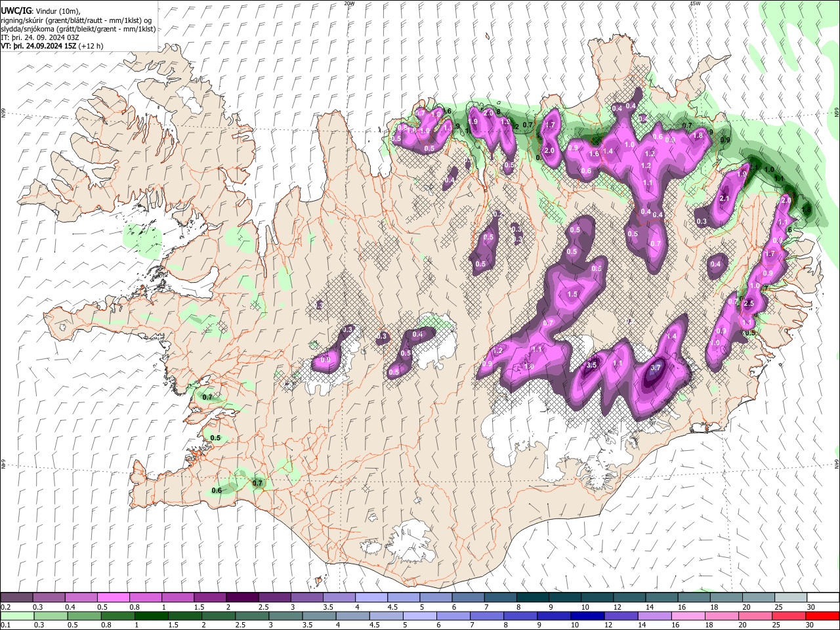Select dark blue swatch between 10 and 12 on rain scale
The width and height of the screenshot is (840, 630).
click(587, 616)
